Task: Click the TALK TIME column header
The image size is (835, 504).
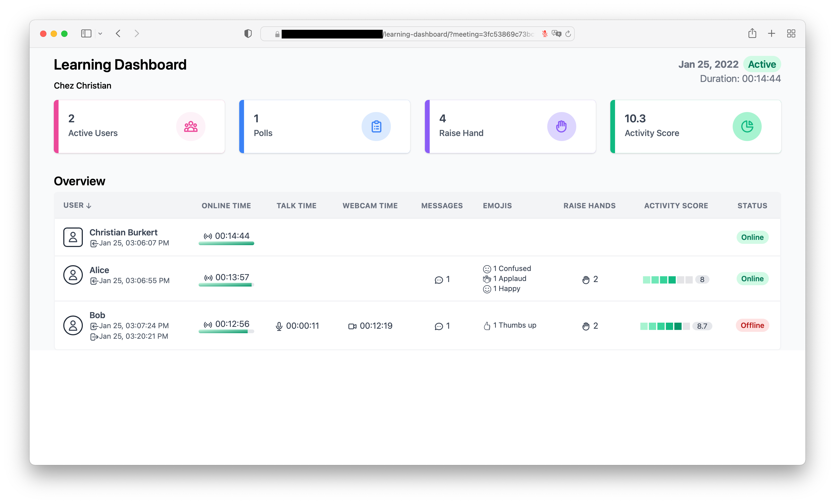Action: coord(296,206)
